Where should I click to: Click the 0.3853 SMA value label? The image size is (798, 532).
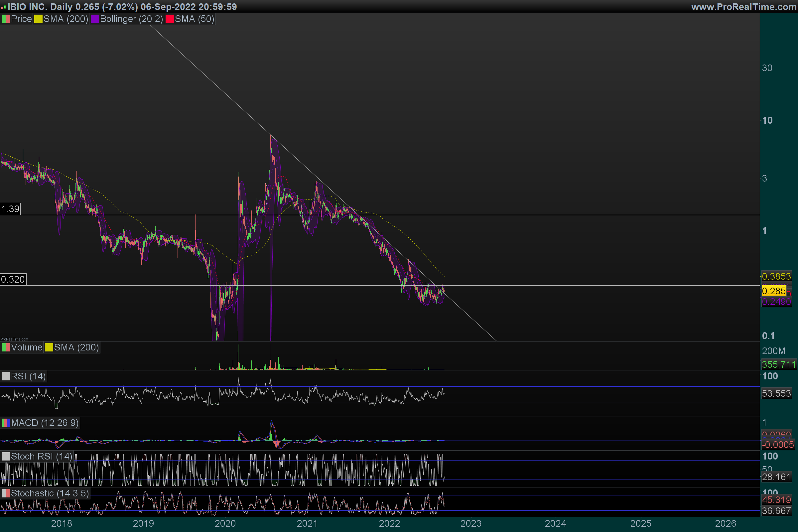pos(776,276)
